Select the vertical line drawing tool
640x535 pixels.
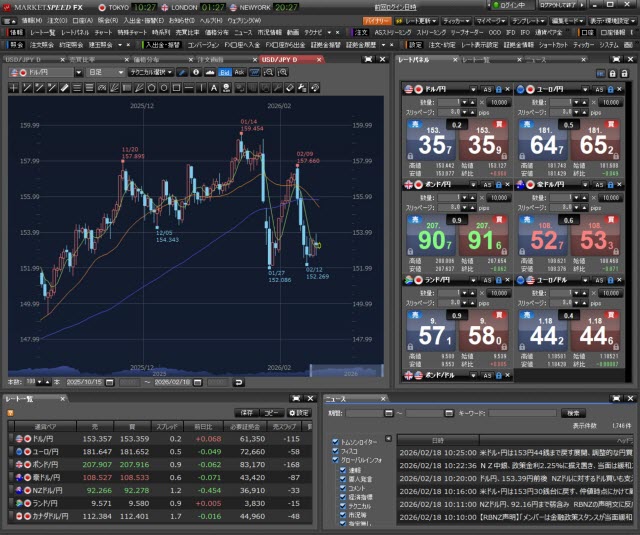point(201,88)
